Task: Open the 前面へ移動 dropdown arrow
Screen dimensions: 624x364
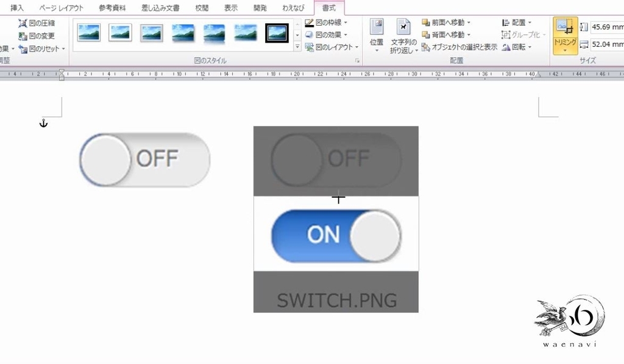Action: pyautogui.click(x=469, y=23)
